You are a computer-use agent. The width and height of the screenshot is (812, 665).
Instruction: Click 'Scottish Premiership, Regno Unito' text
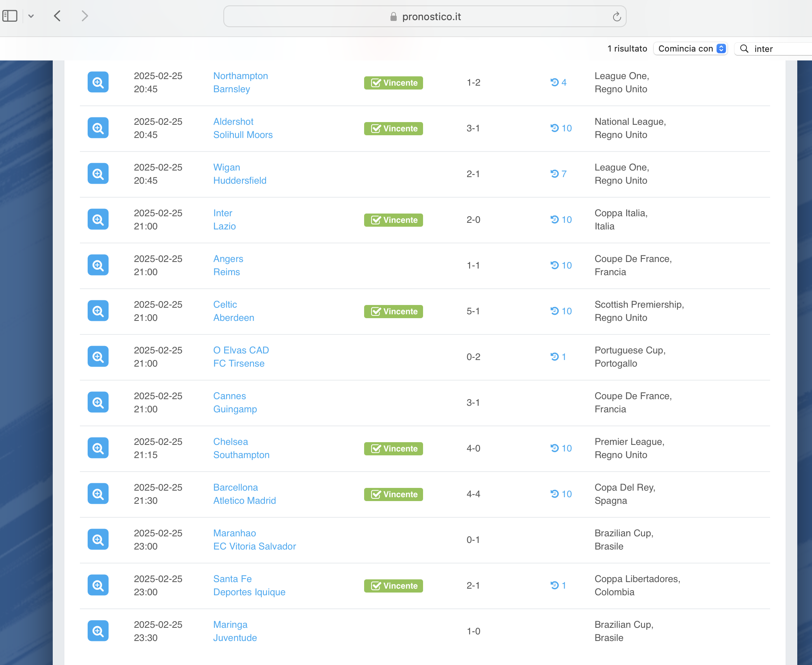click(639, 311)
